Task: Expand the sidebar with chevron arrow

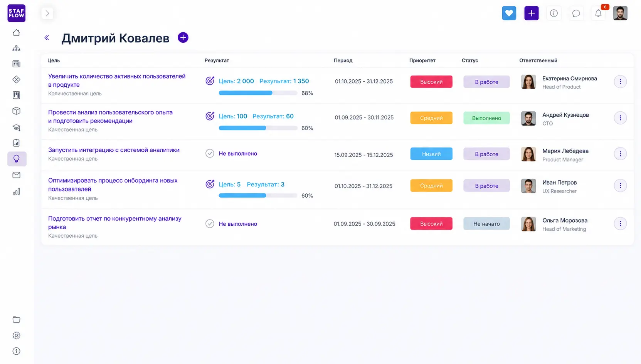Action: coord(47,13)
